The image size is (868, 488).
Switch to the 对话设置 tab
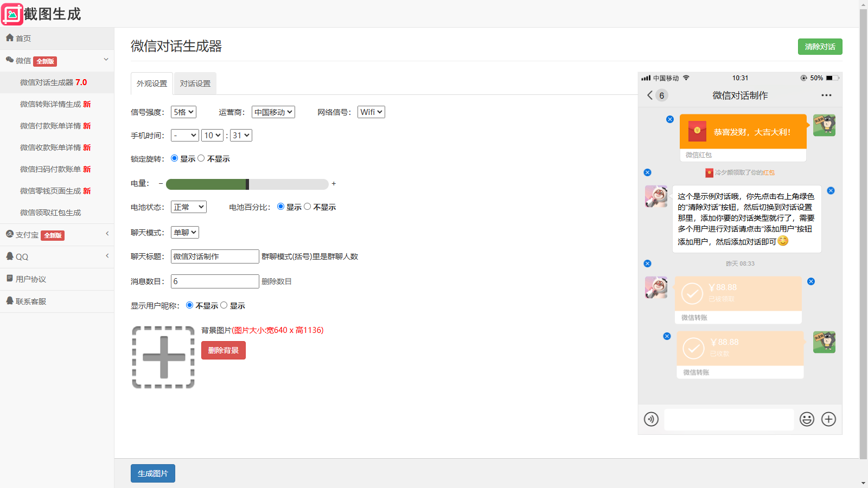(x=195, y=84)
